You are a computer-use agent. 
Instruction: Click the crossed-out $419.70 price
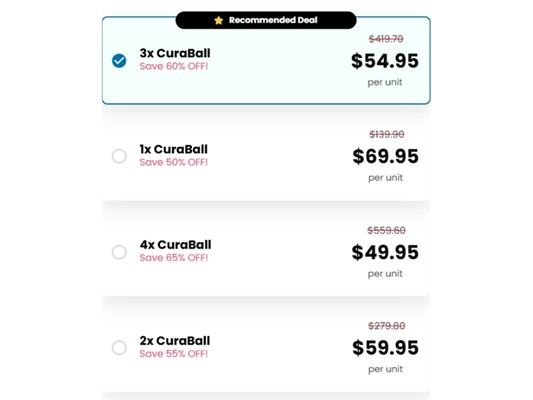point(386,39)
